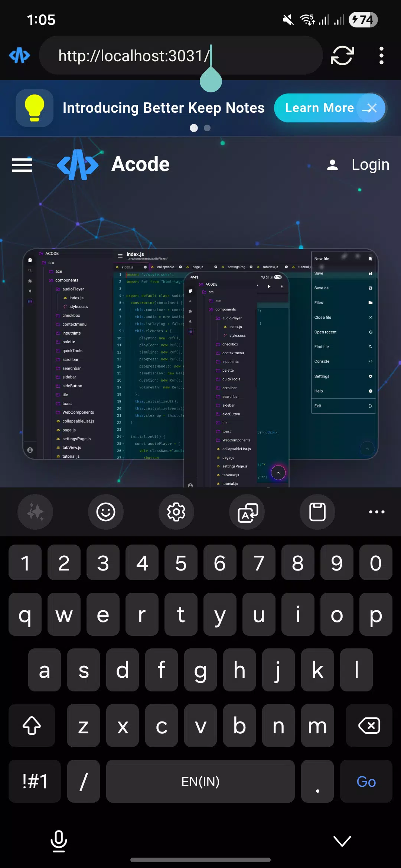
Task: Open the emoji picker on keyboard
Action: 106,512
